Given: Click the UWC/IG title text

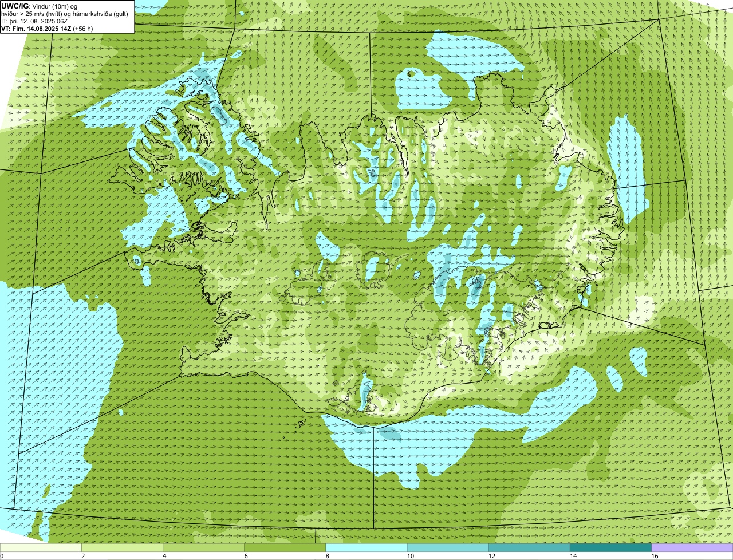Looking at the screenshot, I should coord(15,6).
